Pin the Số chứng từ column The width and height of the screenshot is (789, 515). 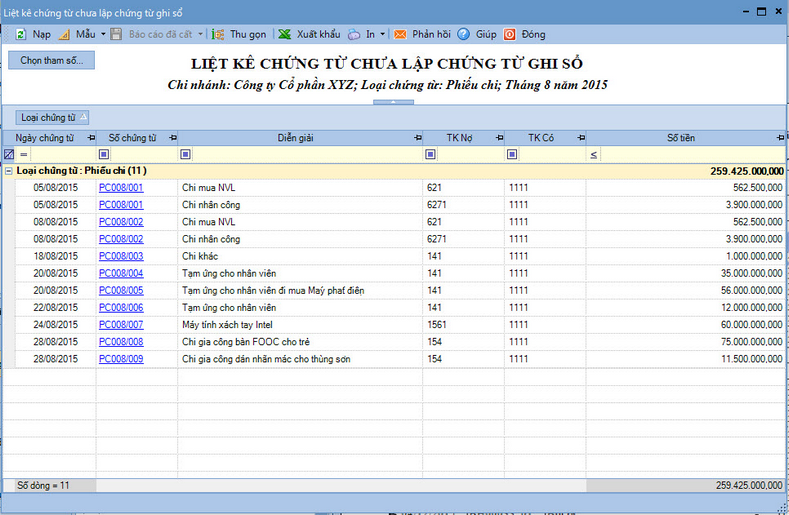tap(173, 138)
